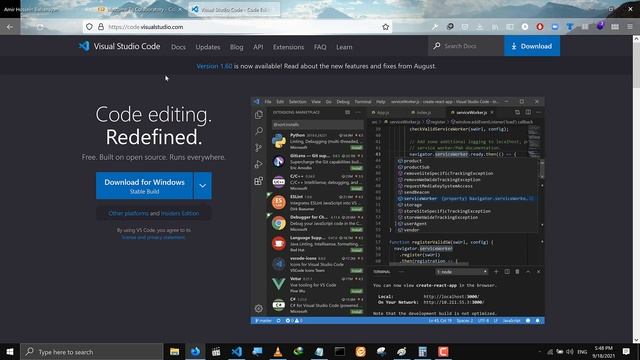Viewport: 640px width, 360px height.
Task: Click the Windows taskbar search box
Action: 91,351
